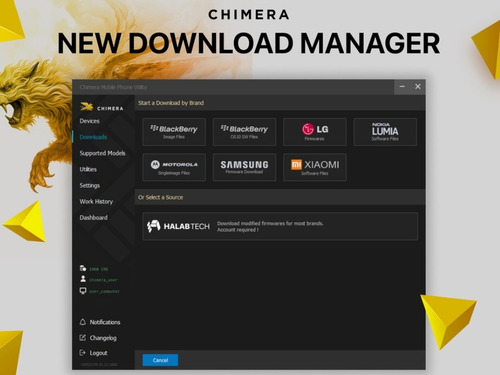Open Supported Models page
This screenshot has height=375, width=500.
tap(102, 153)
